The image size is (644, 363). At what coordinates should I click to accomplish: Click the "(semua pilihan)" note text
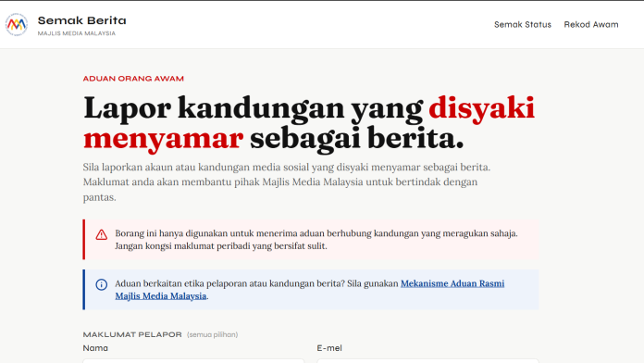212,334
